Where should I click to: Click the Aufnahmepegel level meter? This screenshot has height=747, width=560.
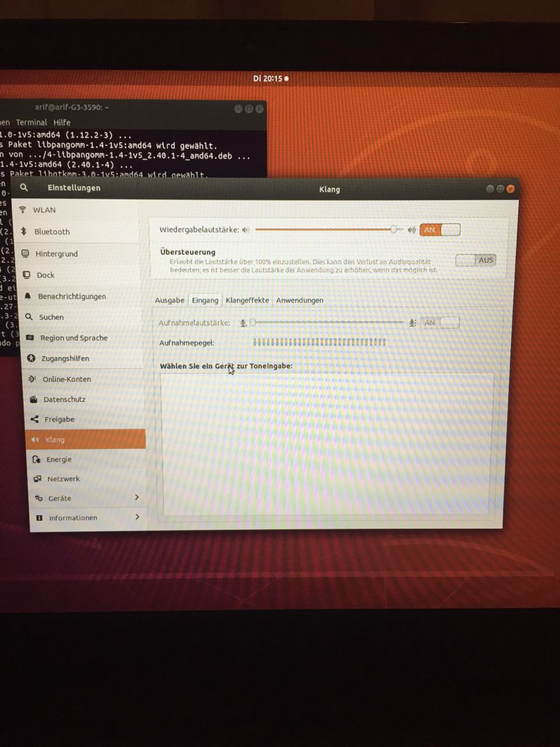[x=320, y=342]
